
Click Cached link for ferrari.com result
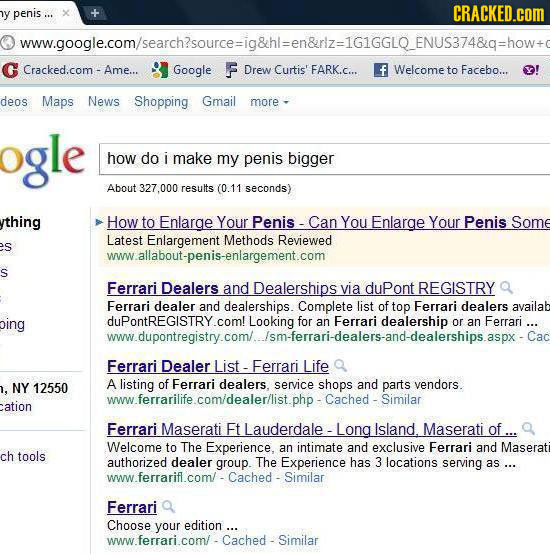244,540
